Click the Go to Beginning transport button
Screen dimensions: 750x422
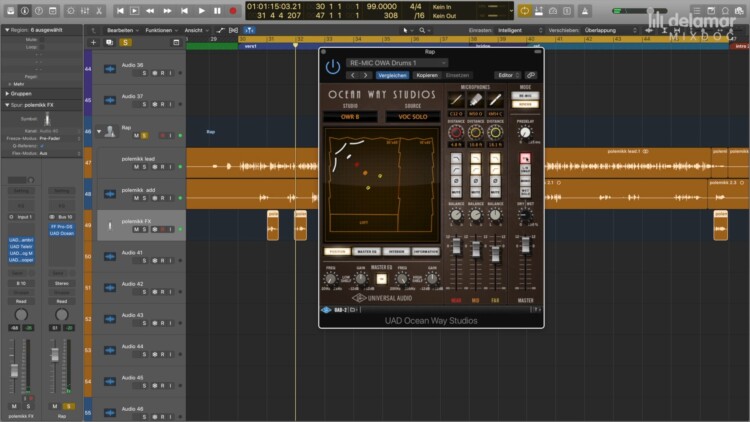120,11
